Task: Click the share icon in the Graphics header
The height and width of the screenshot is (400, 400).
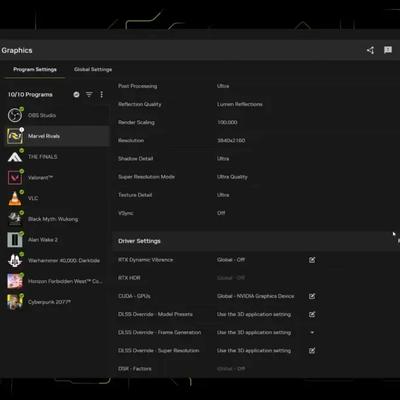Action: (370, 50)
